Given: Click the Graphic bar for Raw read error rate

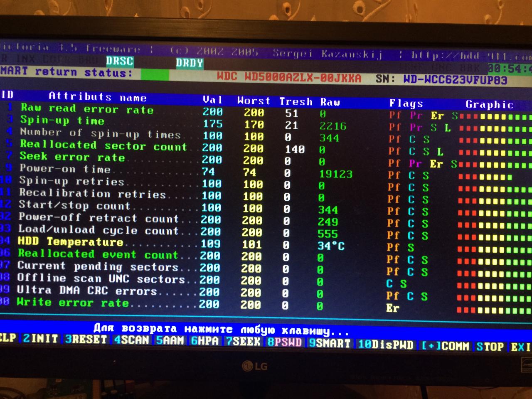Looking at the screenshot, I should [495, 116].
